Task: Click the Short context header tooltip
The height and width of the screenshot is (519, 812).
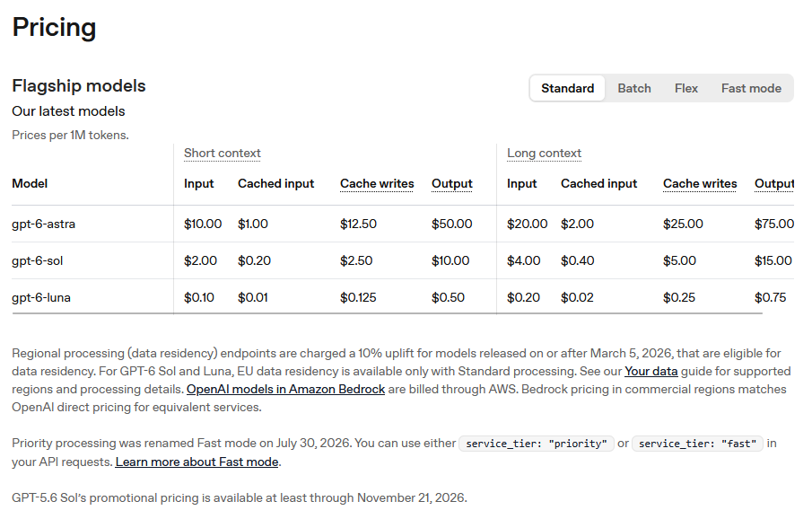Action: (223, 154)
